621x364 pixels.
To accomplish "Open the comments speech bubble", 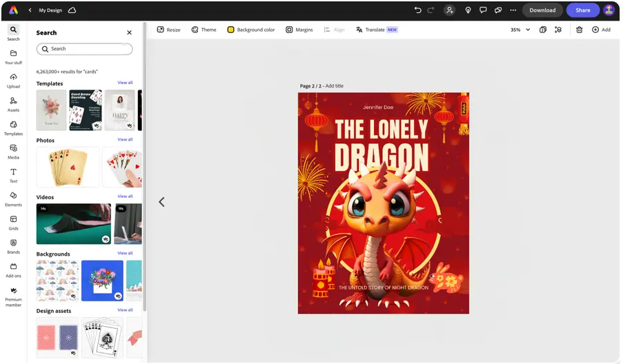I will [483, 10].
